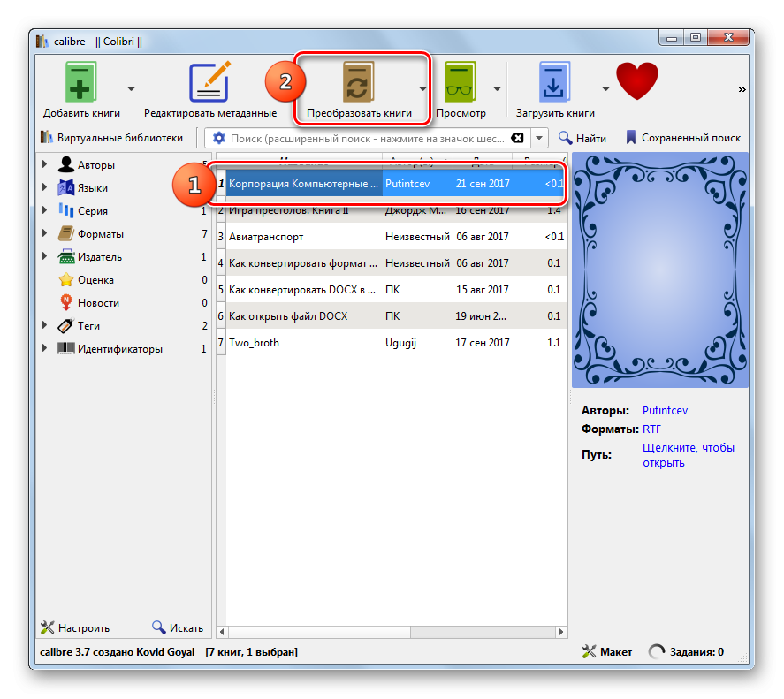Image resolution: width=784 pixels, height=699 pixels.
Task: Click the RTF format link
Action: pyautogui.click(x=651, y=429)
